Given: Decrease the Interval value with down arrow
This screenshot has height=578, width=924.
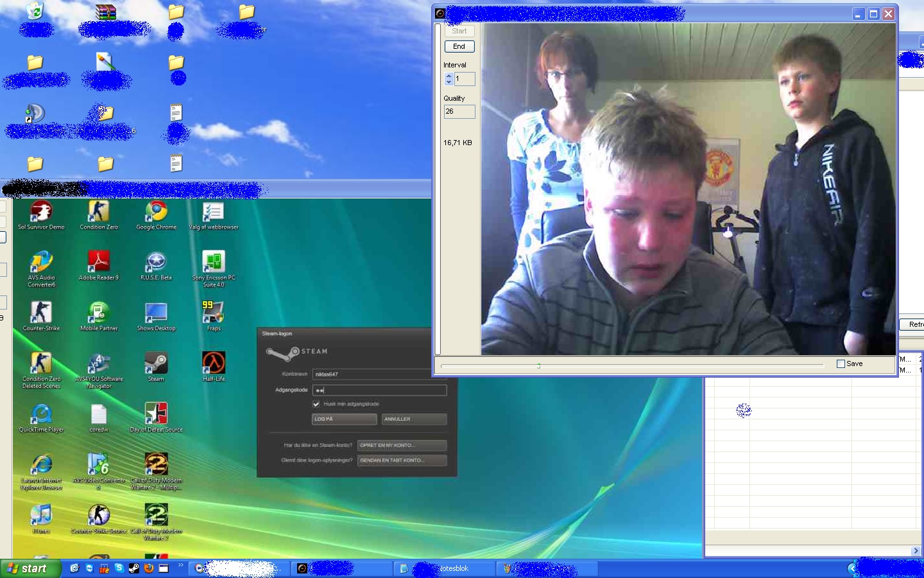Looking at the screenshot, I should pyautogui.click(x=449, y=82).
